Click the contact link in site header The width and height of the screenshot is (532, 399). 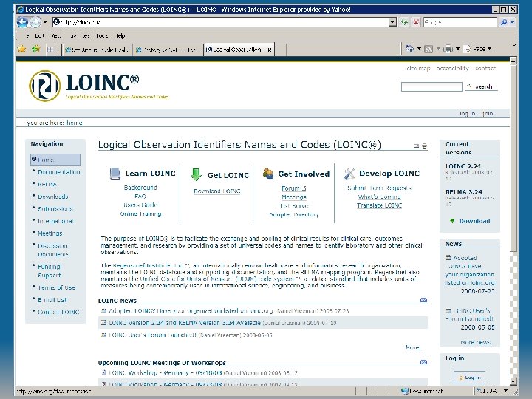point(485,69)
